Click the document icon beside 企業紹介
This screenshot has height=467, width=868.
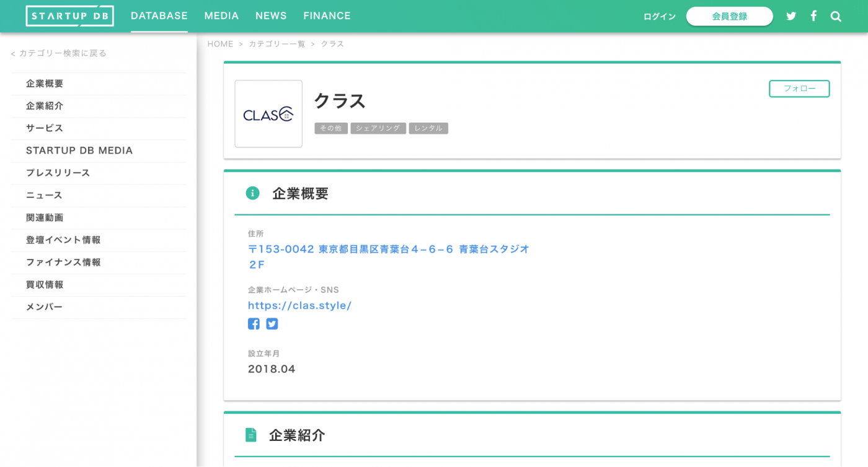[x=252, y=435]
